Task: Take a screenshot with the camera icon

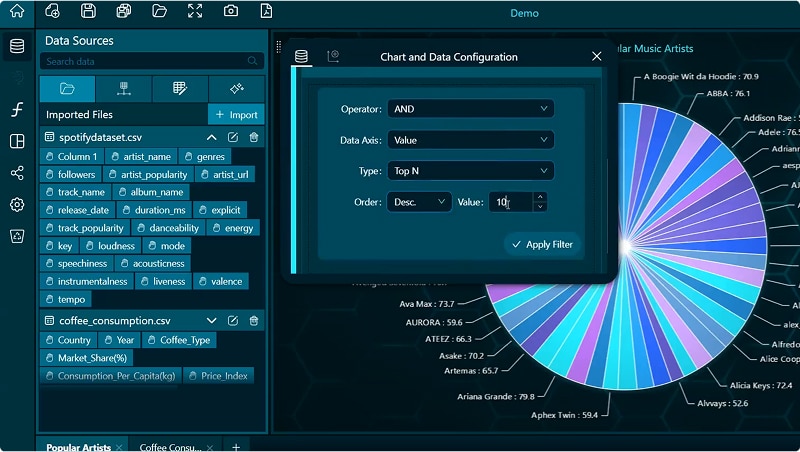Action: (231, 12)
